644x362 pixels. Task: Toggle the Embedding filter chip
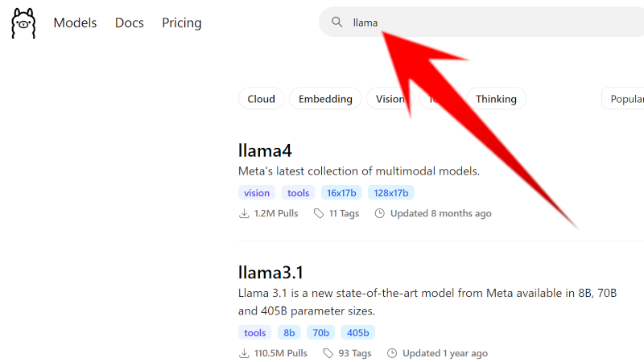point(325,99)
